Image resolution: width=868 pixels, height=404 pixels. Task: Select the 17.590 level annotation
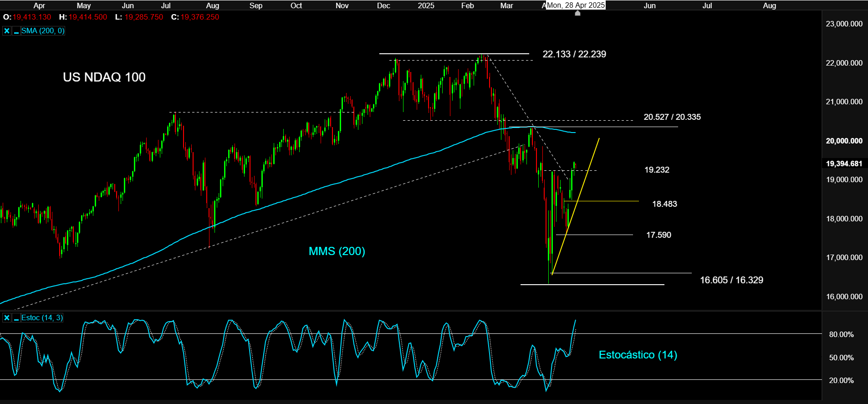[659, 235]
